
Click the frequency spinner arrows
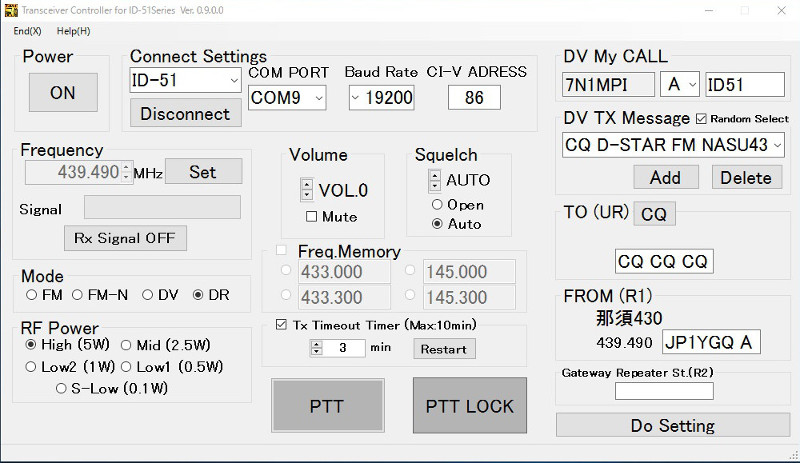point(127,172)
